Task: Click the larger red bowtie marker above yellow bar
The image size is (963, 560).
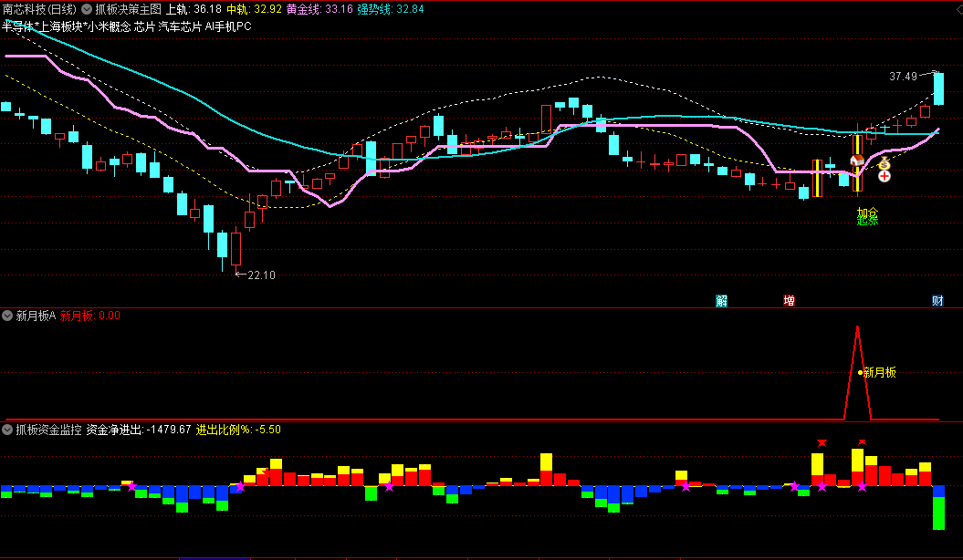Action: tap(822, 443)
